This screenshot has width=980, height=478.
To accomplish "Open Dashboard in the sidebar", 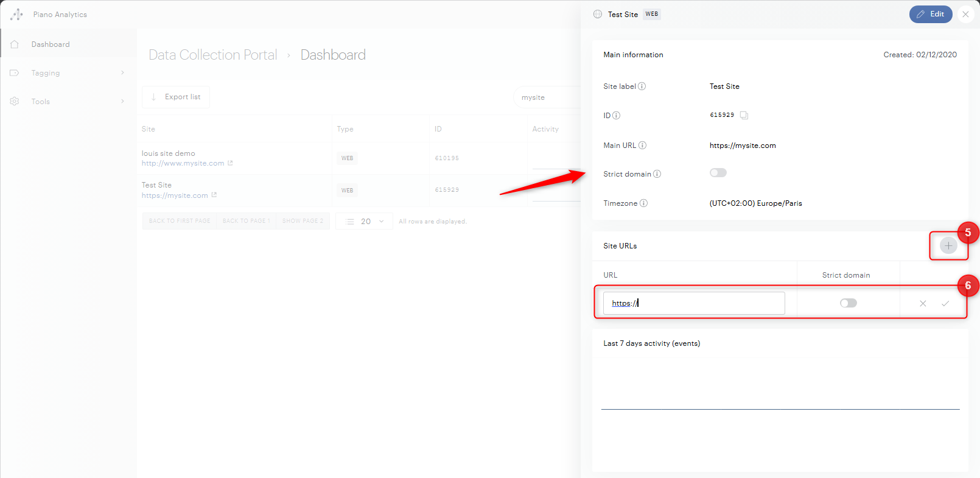I will [51, 44].
